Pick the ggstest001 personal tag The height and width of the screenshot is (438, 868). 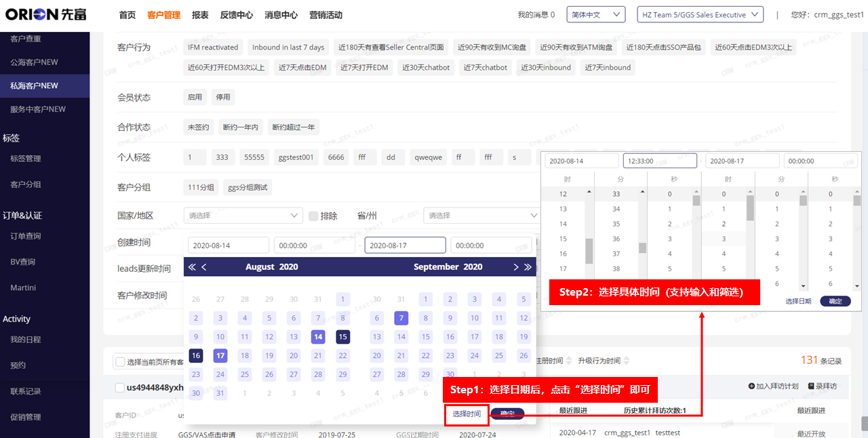click(296, 157)
